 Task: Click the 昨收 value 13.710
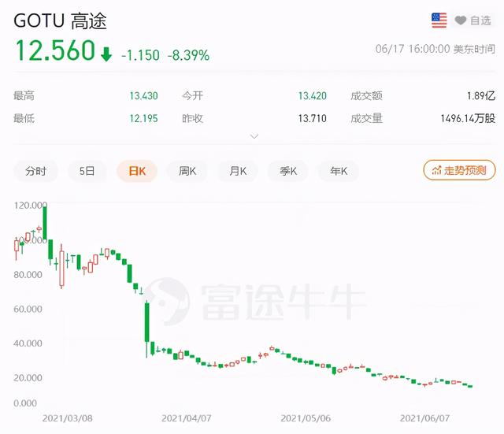(312, 119)
